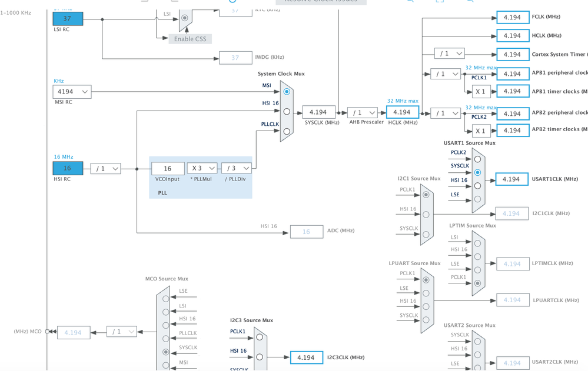Click the APB1 peripheral clocks value
This screenshot has width=588, height=371.
pos(513,74)
